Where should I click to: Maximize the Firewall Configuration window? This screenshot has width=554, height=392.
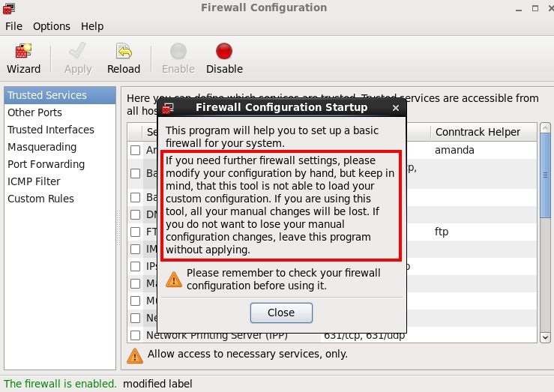(x=535, y=8)
